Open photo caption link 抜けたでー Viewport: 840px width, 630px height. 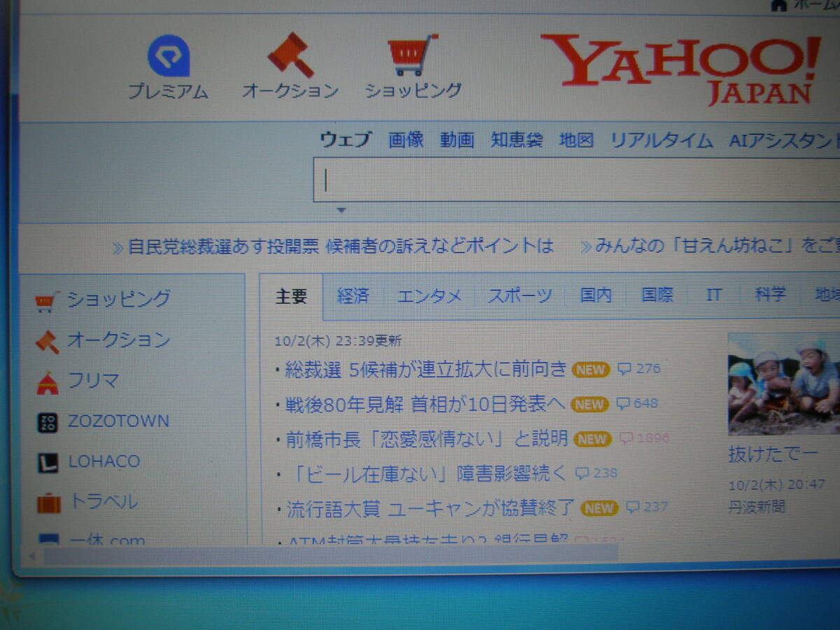pyautogui.click(x=773, y=454)
